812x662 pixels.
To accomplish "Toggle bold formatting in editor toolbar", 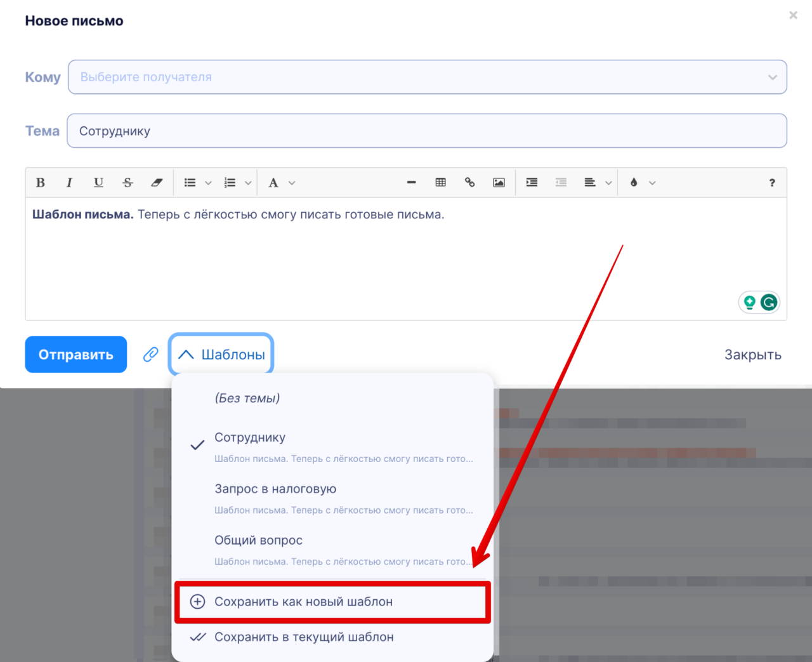I will [41, 183].
